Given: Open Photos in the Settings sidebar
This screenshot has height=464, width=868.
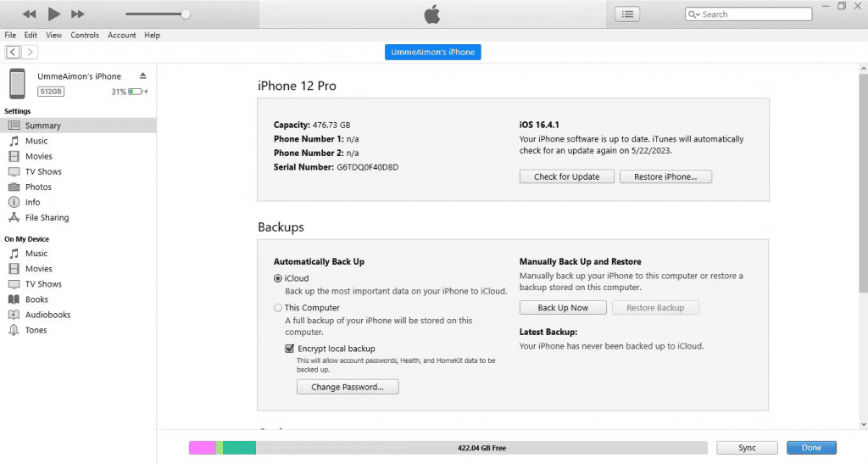Looking at the screenshot, I should (38, 187).
